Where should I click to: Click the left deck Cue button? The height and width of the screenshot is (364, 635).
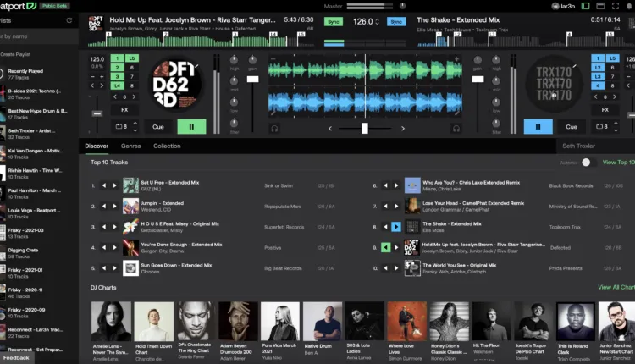pyautogui.click(x=158, y=127)
